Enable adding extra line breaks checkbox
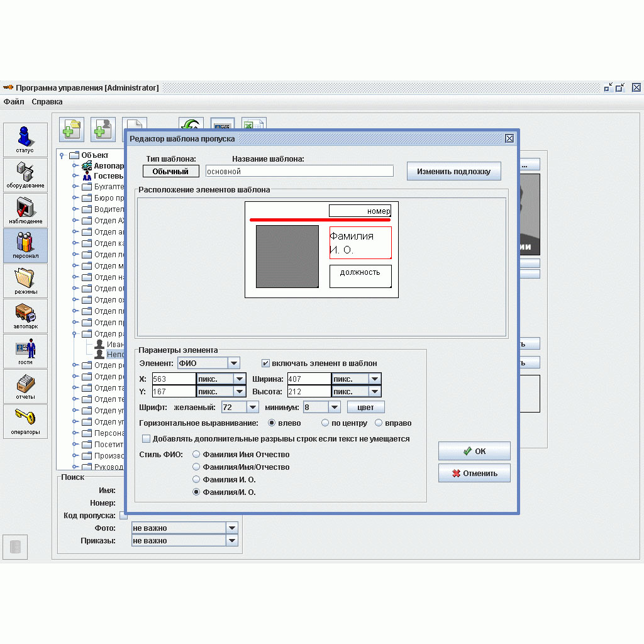Viewport: 644px width, 644px height. pos(147,439)
